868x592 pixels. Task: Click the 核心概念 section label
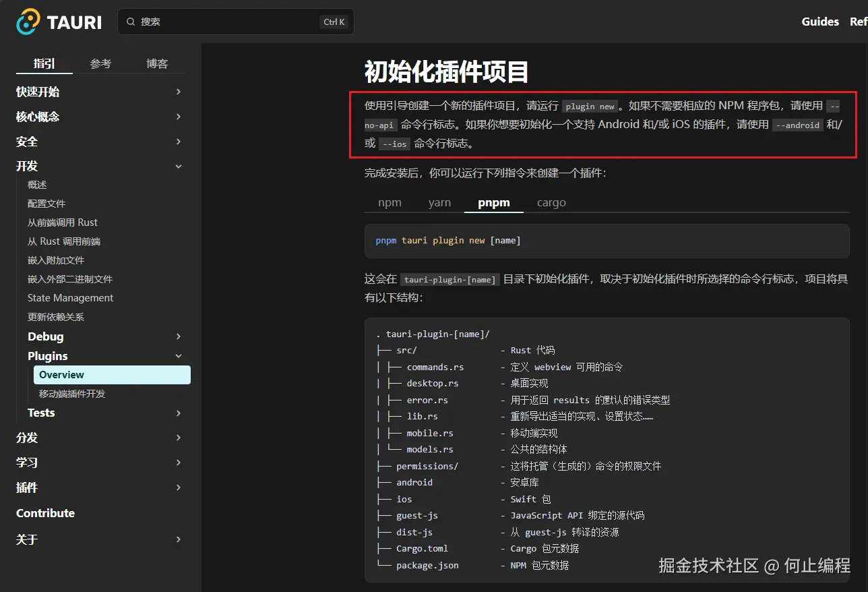pos(38,117)
